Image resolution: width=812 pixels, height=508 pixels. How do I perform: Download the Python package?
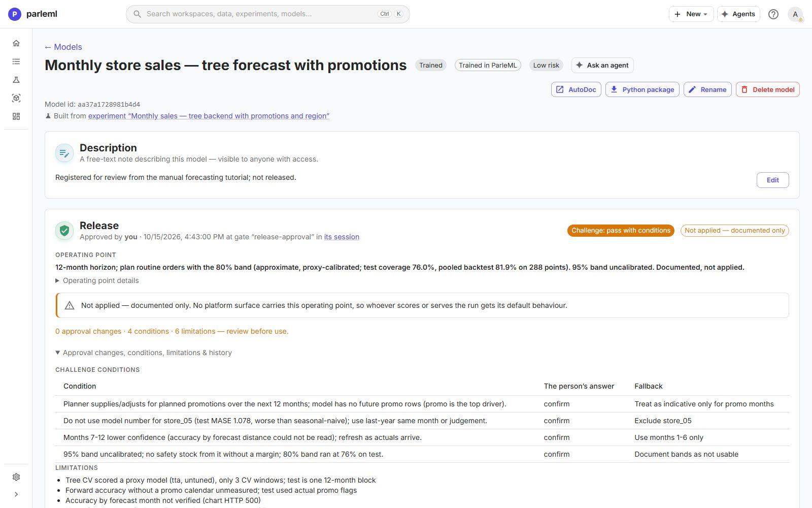642,89
